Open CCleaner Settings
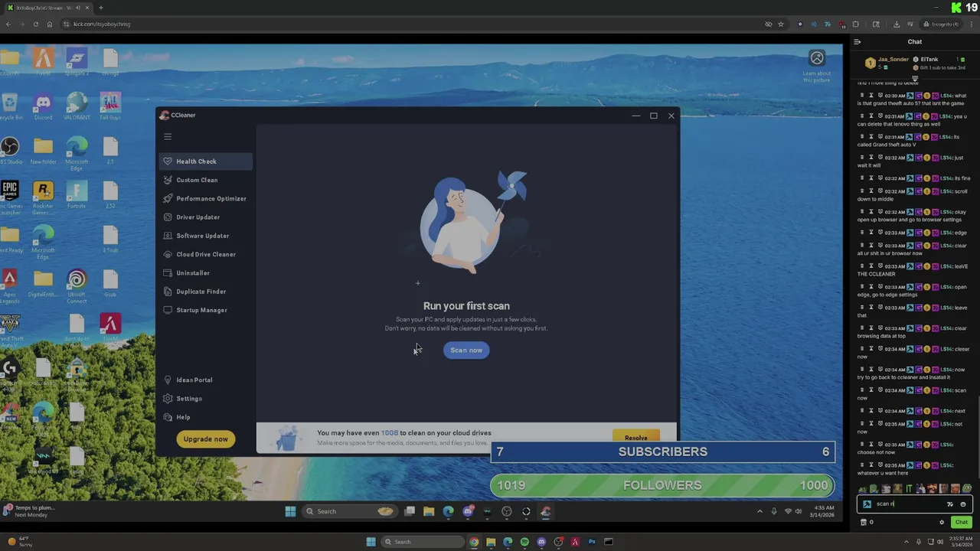Screen dimensions: 980x551 coord(184,399)
